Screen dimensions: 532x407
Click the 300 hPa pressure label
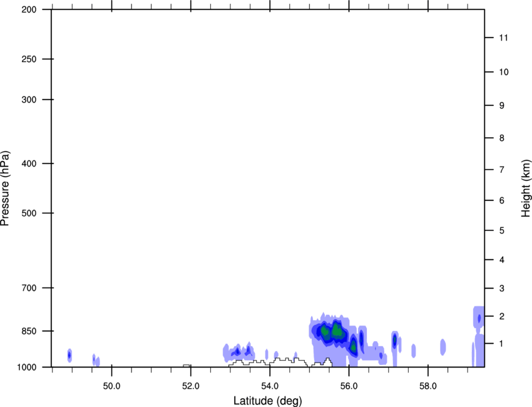27,100
